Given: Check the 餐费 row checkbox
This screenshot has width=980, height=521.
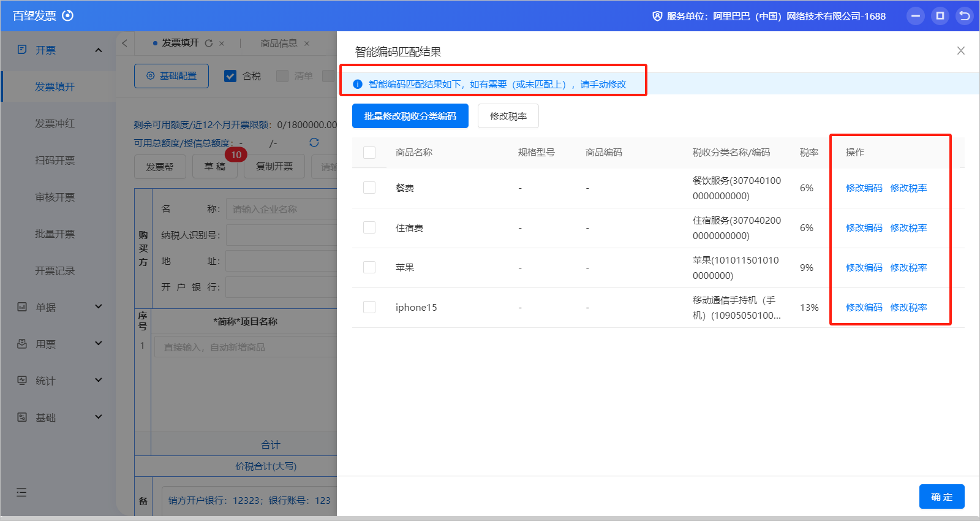Looking at the screenshot, I should tap(369, 188).
